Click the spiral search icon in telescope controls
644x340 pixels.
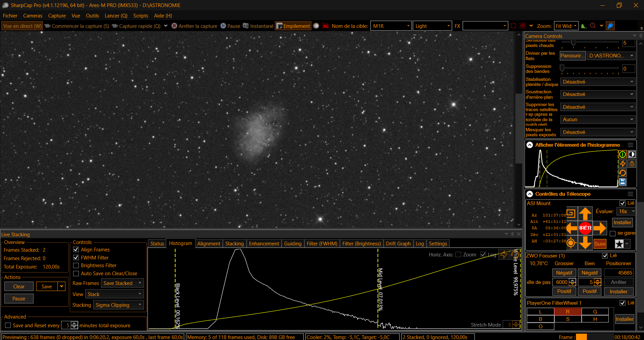click(571, 213)
